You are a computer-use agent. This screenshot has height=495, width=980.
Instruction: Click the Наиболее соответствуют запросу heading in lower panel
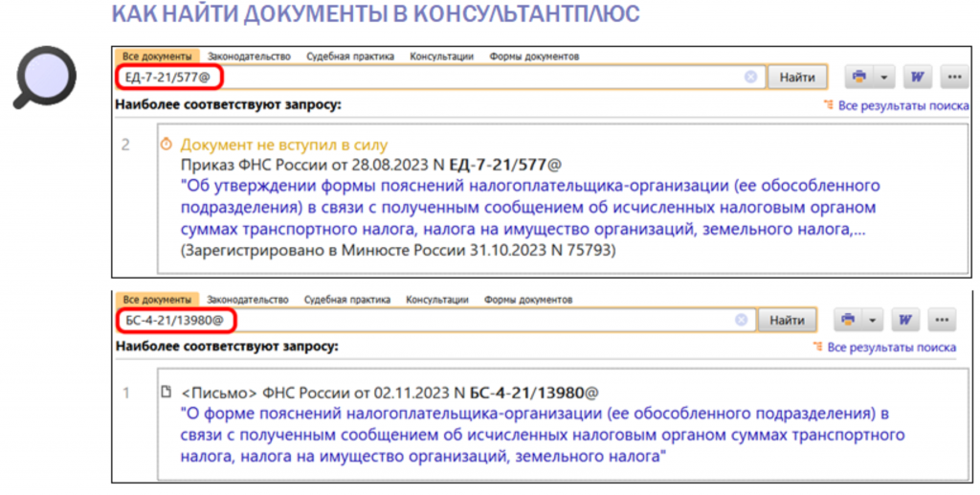pos(227,346)
